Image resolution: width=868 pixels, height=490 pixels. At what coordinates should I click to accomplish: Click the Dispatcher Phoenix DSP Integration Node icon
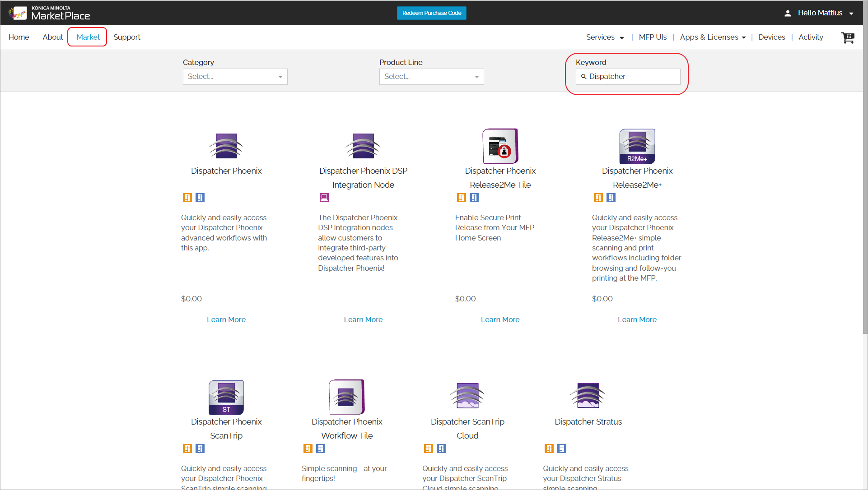(x=363, y=146)
